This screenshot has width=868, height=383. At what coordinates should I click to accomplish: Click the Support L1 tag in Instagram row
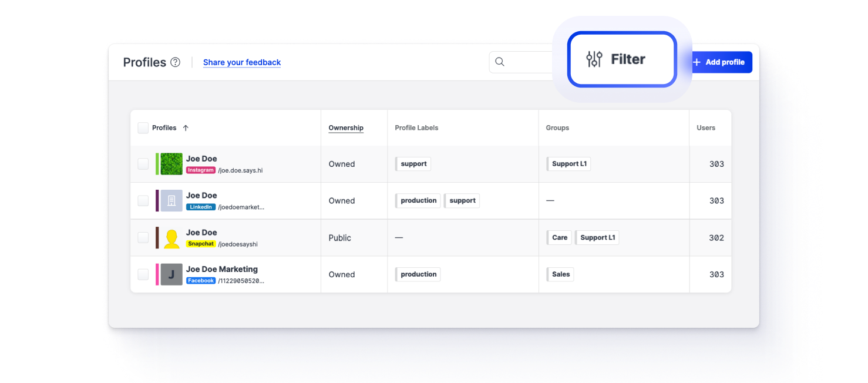pyautogui.click(x=568, y=164)
